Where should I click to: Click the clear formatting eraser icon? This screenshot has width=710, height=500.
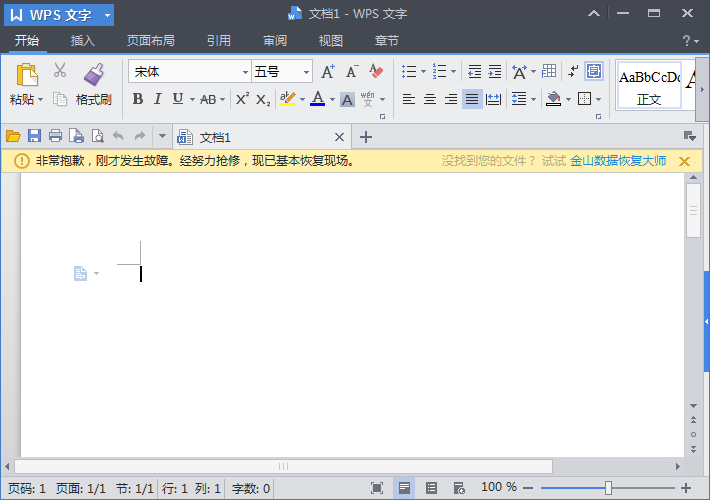point(376,72)
